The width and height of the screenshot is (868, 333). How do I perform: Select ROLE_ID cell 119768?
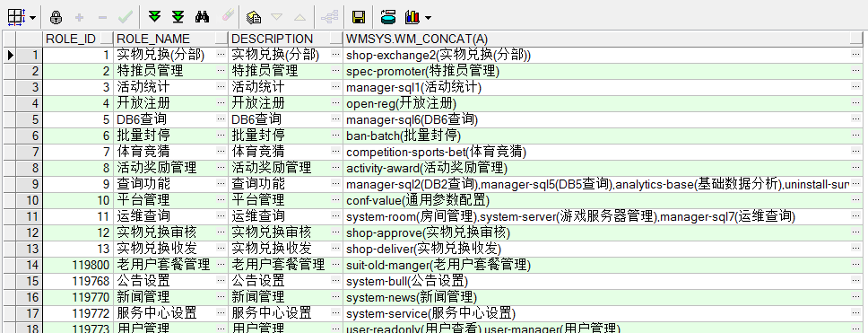(x=78, y=281)
